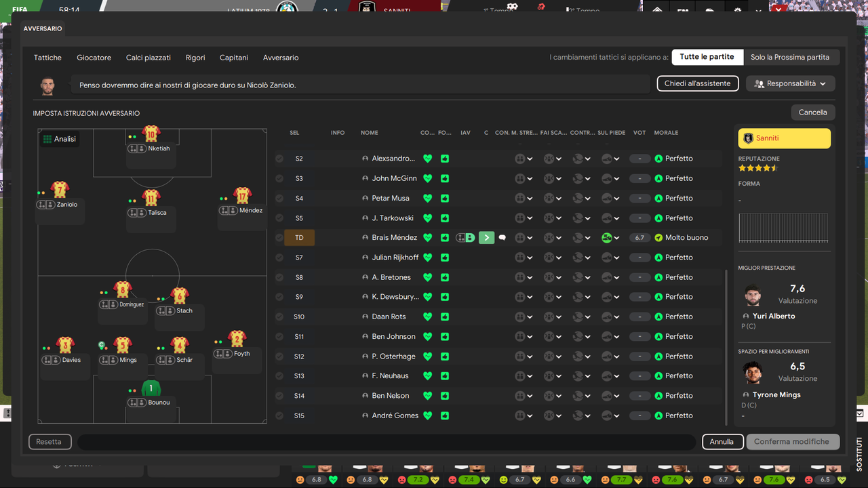Open the Capitani tab
This screenshot has width=868, height=488.
234,58
